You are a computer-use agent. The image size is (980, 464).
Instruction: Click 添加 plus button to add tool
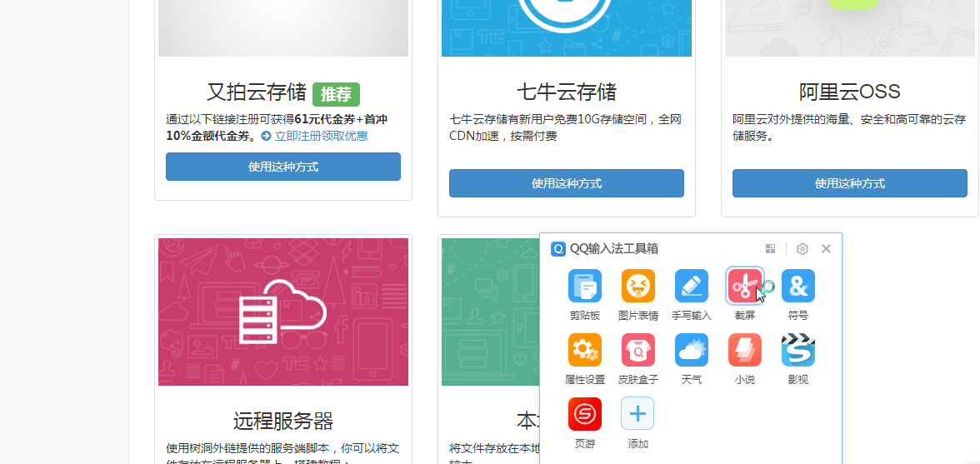637,413
